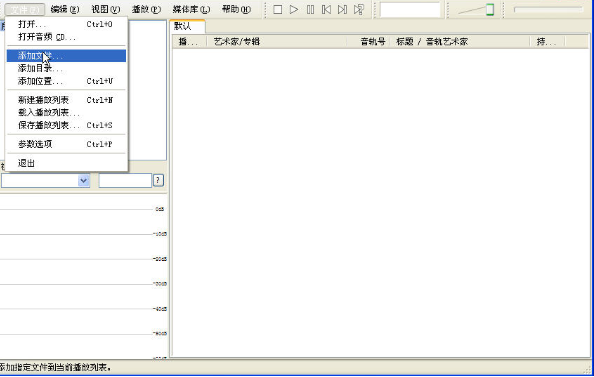This screenshot has width=594, height=377.
Task: Open the 视图 (View) menu
Action: coord(106,9)
